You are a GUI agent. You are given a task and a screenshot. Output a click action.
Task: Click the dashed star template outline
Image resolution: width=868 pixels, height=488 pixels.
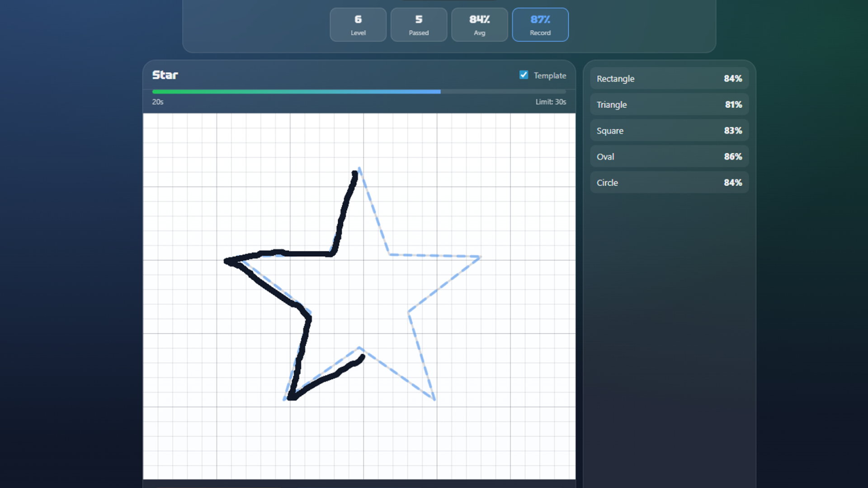tap(434, 255)
